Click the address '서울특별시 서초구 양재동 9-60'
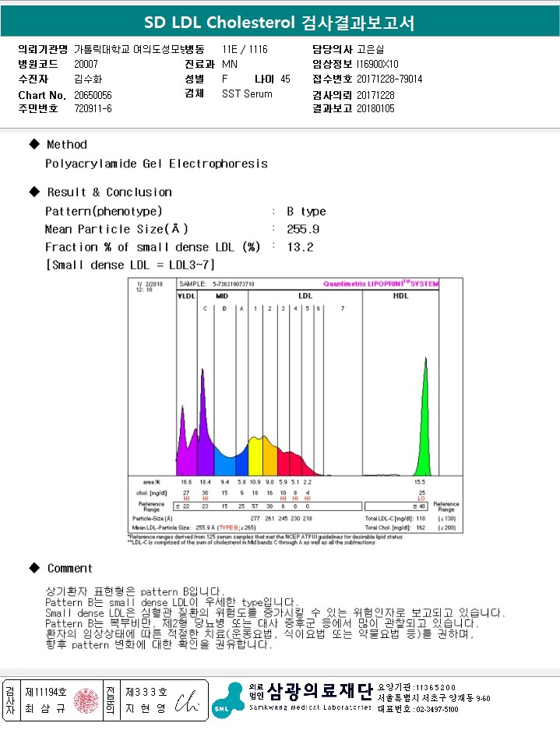Screen dimensions: 560x730 (434, 698)
